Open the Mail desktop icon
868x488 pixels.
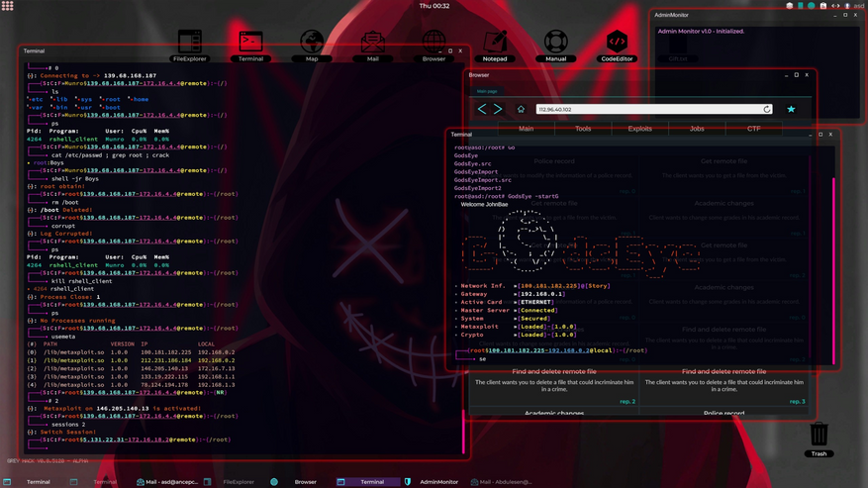[372, 46]
